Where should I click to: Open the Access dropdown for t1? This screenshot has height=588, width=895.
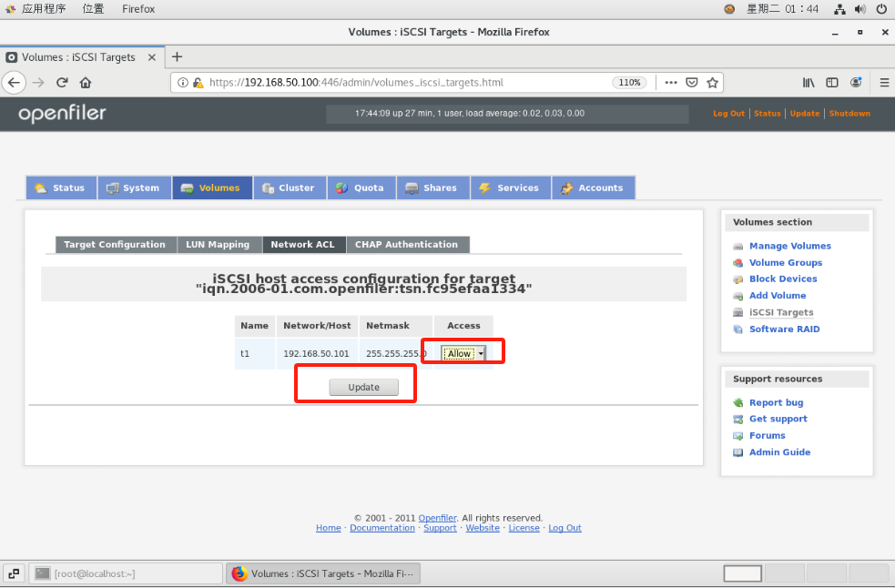(x=463, y=354)
